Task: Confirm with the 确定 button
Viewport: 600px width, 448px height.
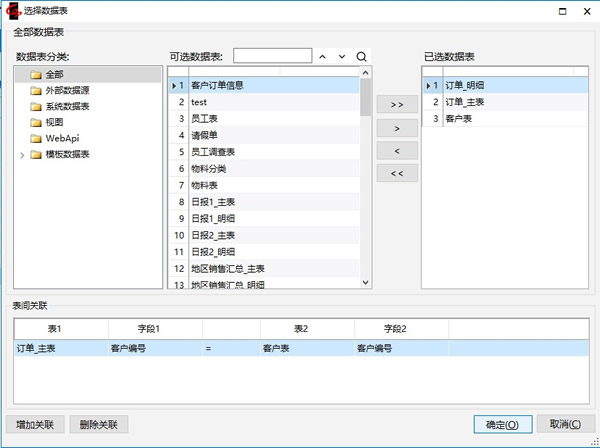Action: [501, 424]
